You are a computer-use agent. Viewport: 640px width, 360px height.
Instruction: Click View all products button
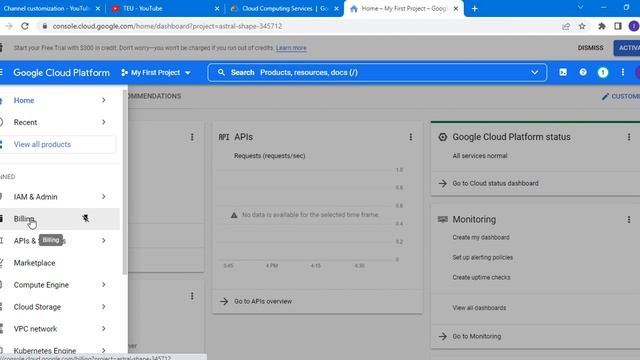coord(57,144)
